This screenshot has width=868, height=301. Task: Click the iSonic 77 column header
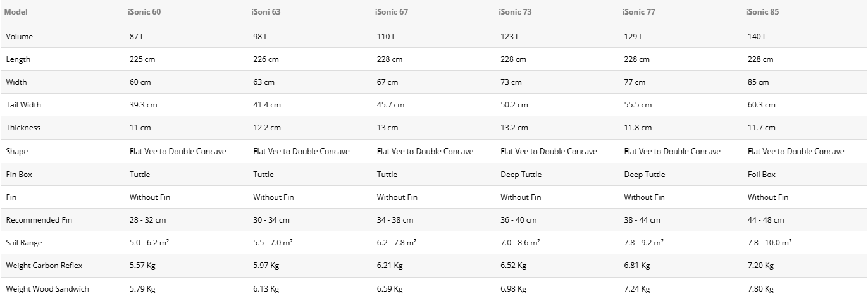coord(640,12)
